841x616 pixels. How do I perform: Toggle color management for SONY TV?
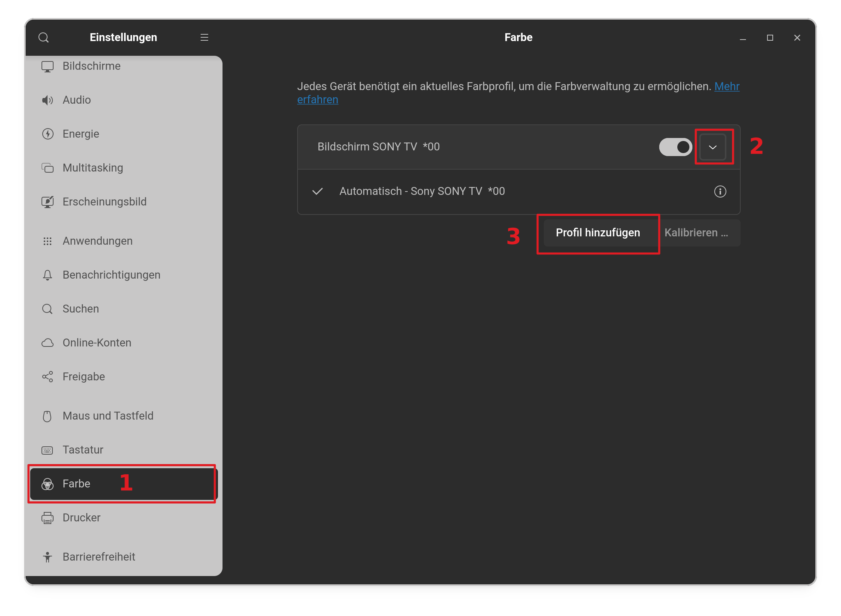point(675,147)
